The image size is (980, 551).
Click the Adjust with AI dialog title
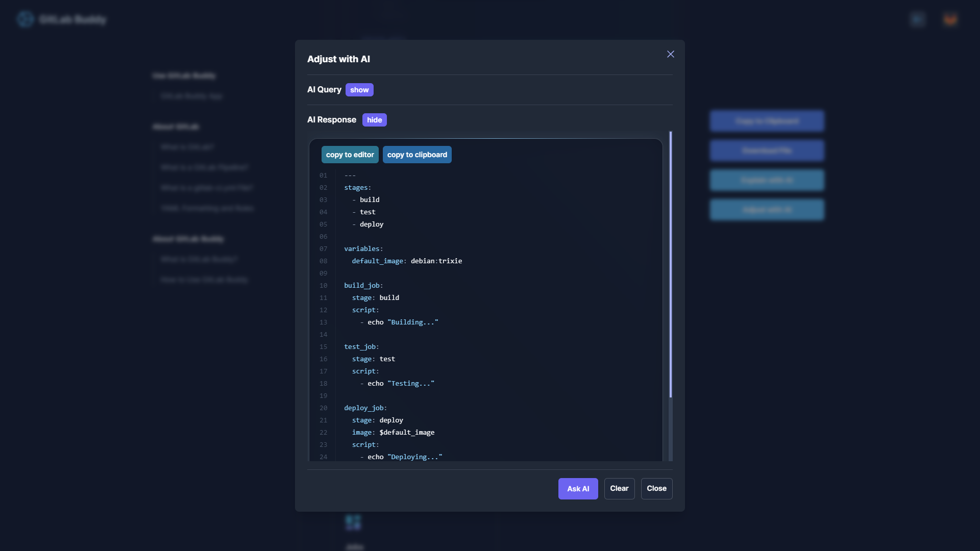pyautogui.click(x=338, y=59)
